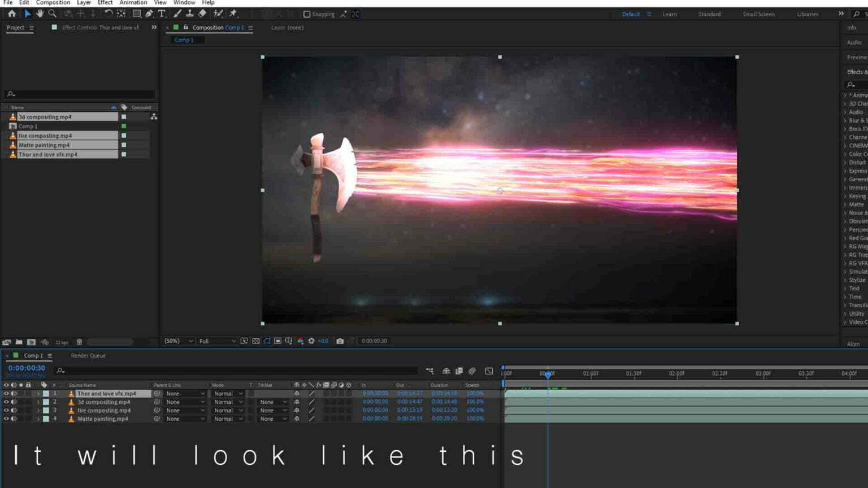Toggle Transparency Grid in the composition panel
The width and height of the screenshot is (868, 488).
coord(256,341)
